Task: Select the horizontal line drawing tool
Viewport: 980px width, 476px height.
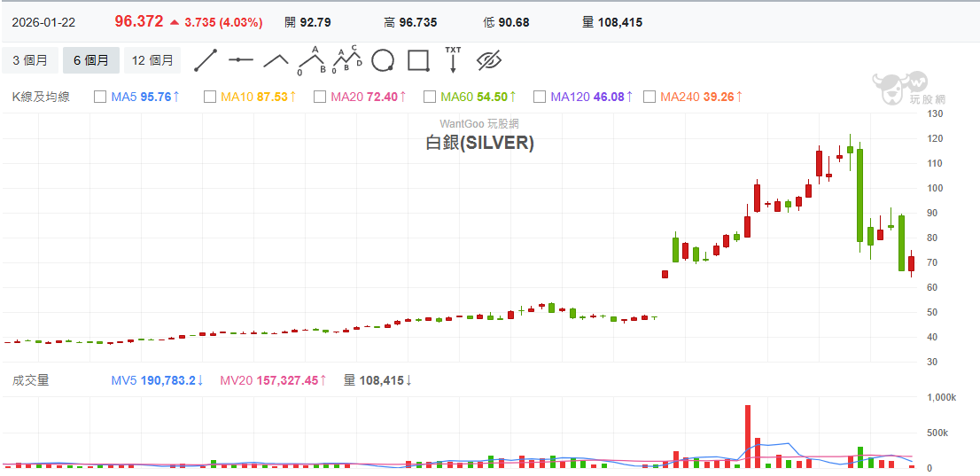Action: (x=240, y=60)
